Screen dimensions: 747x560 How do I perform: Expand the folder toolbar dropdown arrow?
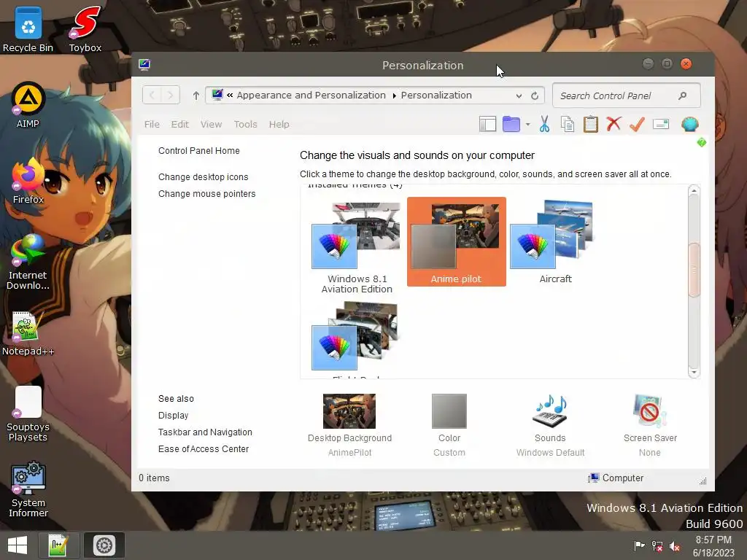point(528,124)
